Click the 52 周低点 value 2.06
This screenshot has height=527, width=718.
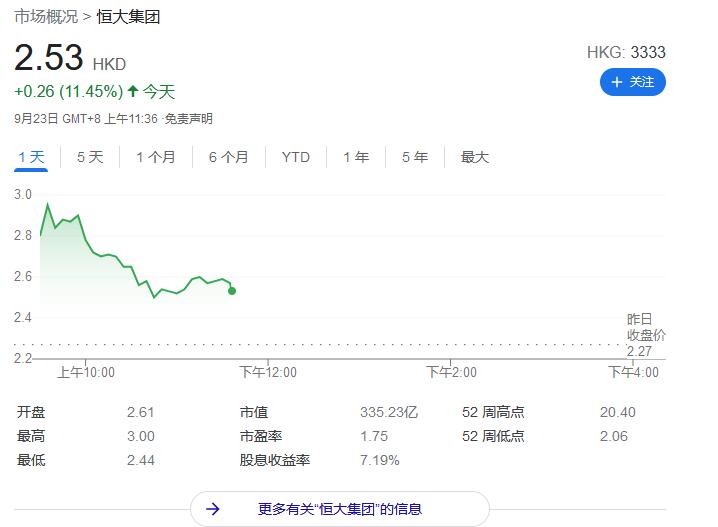[614, 436]
